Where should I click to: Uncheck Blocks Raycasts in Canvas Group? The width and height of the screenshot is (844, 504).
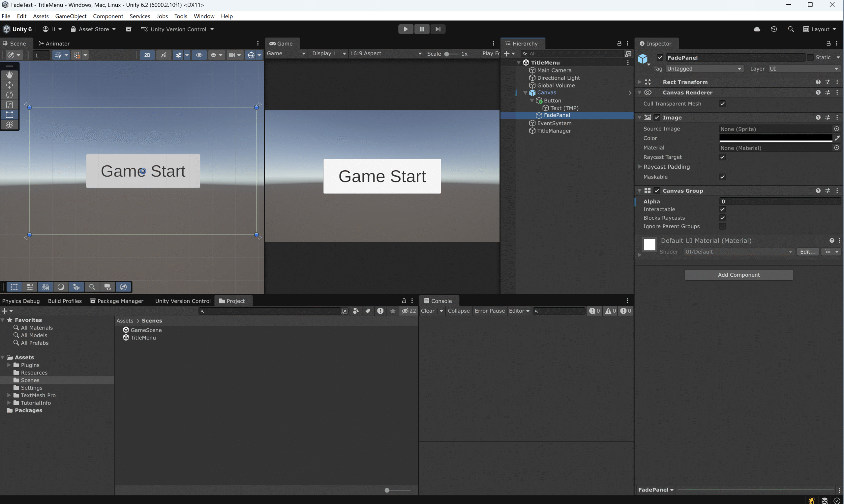(722, 218)
